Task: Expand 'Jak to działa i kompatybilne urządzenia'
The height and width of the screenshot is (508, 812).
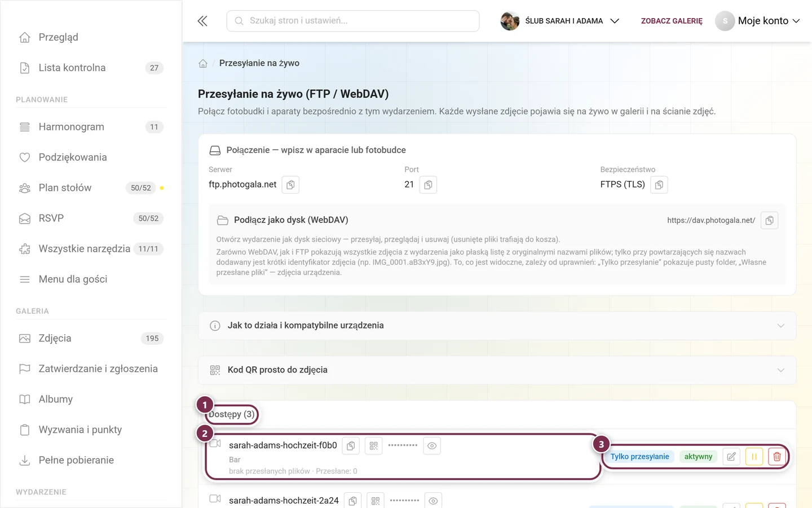Action: [497, 326]
